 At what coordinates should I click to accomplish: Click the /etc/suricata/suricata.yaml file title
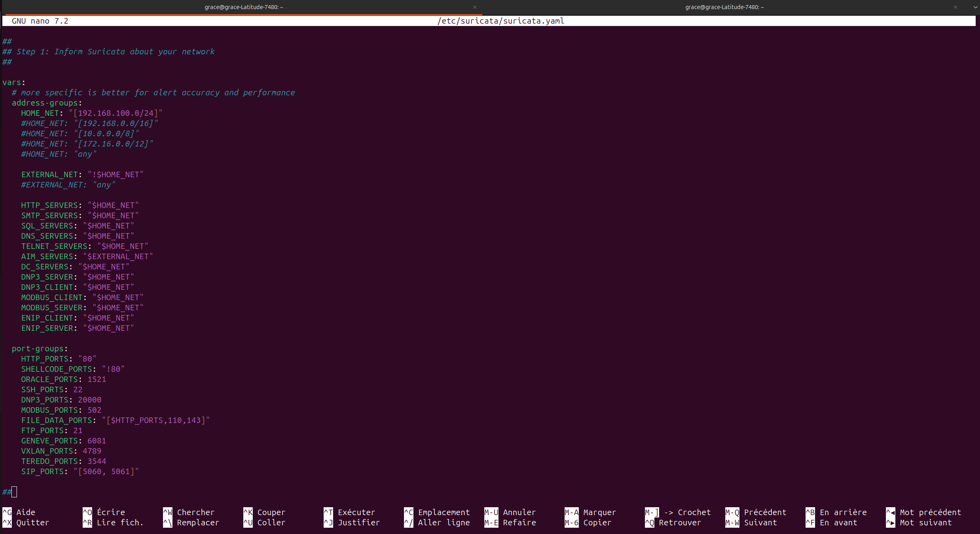pos(500,21)
